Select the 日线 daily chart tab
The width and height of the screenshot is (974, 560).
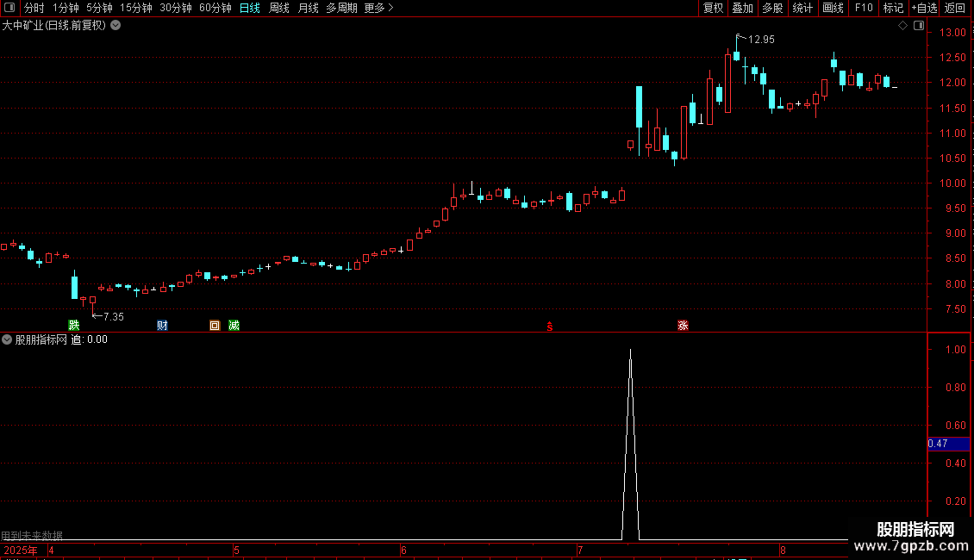[x=250, y=8]
